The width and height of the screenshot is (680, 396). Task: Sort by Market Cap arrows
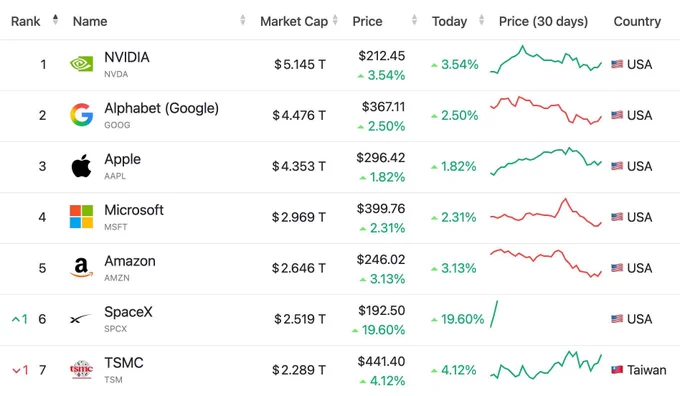tap(335, 20)
